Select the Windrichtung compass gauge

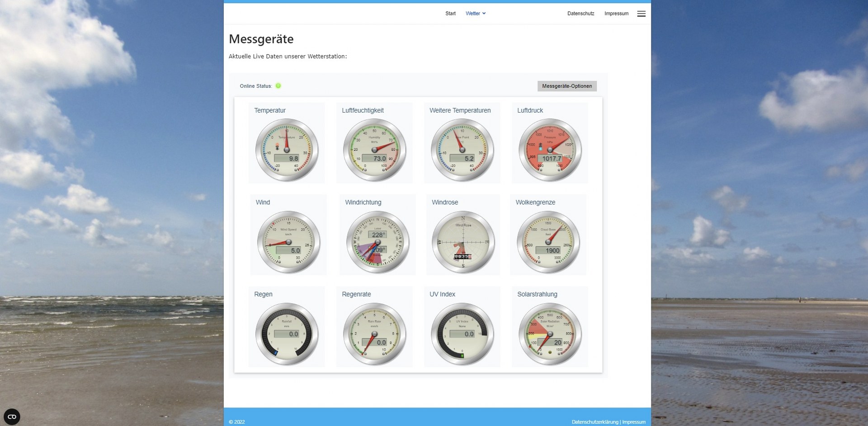377,242
